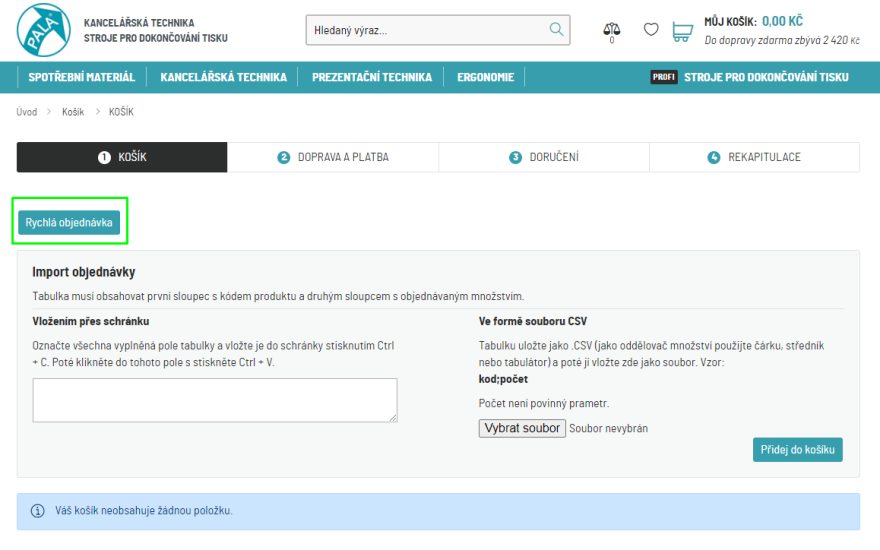Viewport: 880px width, 550px height.
Task: Click the Váš košík neobsahuje žádnou položku message
Action: pyautogui.click(x=144, y=511)
